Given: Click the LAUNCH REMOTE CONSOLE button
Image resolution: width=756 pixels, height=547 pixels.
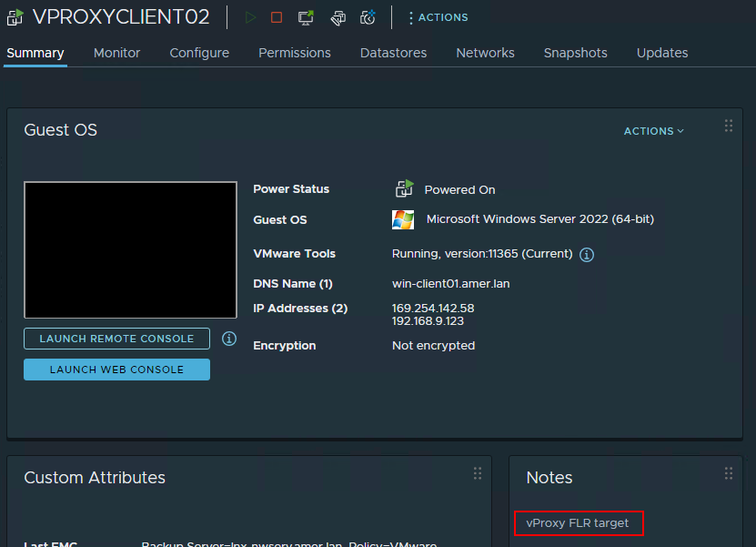Looking at the screenshot, I should pyautogui.click(x=116, y=339).
